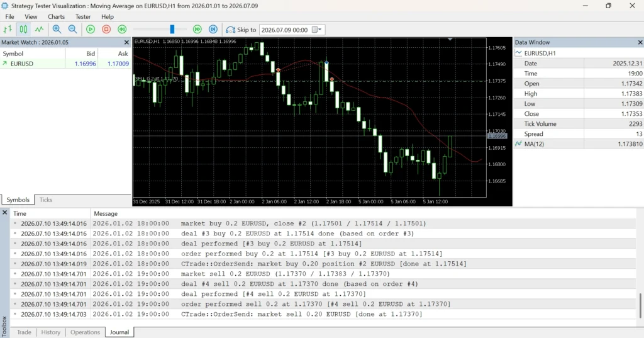Viewport: 644px width, 338px height.
Task: Open the Charts menu
Action: coord(56,17)
